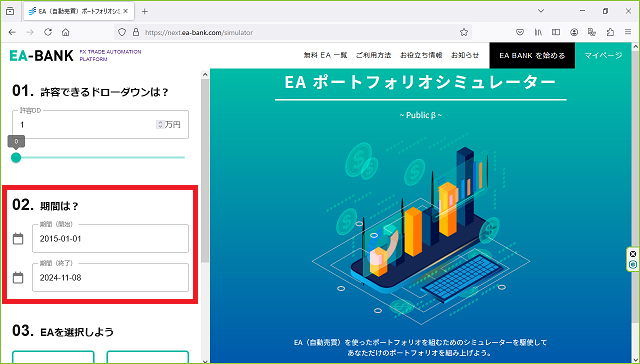Click the left panel scroll up arrow
This screenshot has width=640, height=364.
[205, 75]
